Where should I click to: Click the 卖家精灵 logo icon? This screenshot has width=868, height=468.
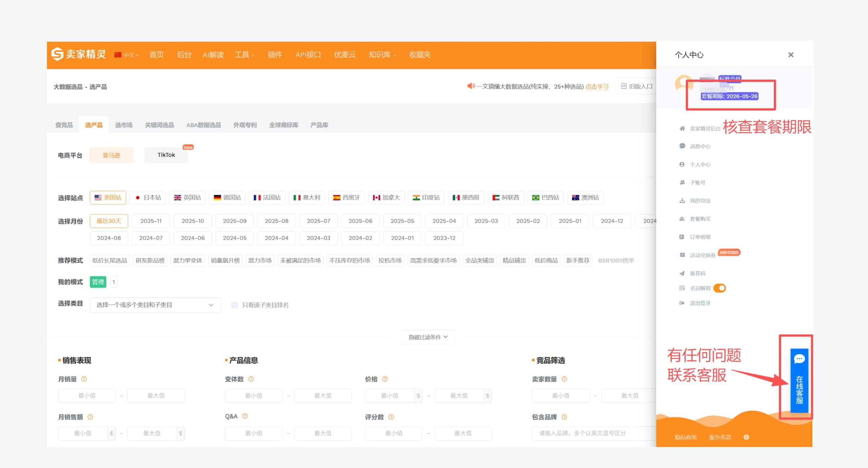point(57,54)
